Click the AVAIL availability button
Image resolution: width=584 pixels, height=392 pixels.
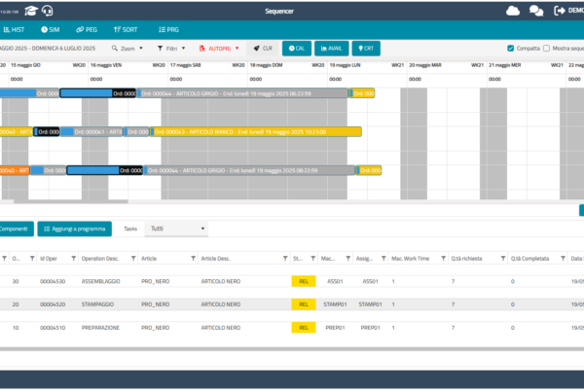[x=332, y=49]
